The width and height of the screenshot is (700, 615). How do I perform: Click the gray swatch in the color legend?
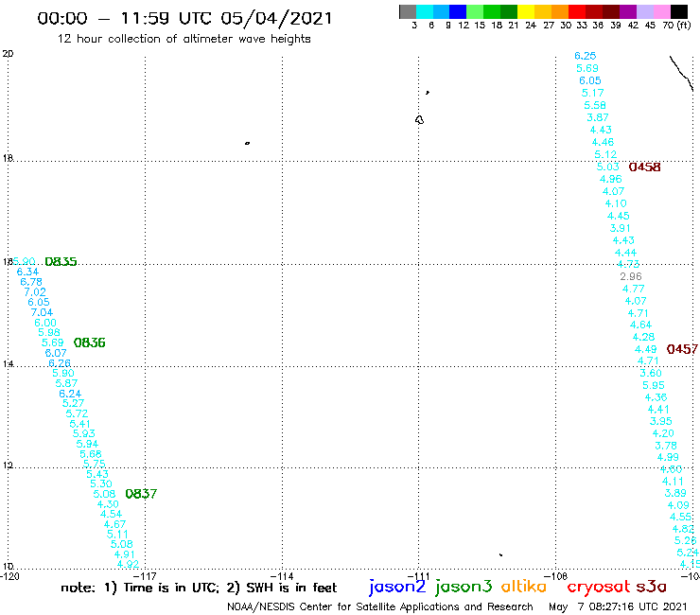(408, 11)
